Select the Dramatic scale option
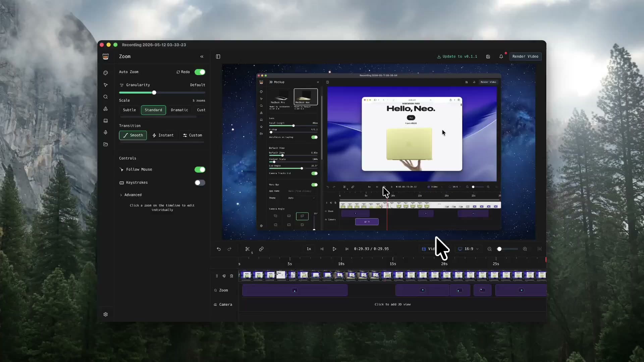 click(x=179, y=110)
